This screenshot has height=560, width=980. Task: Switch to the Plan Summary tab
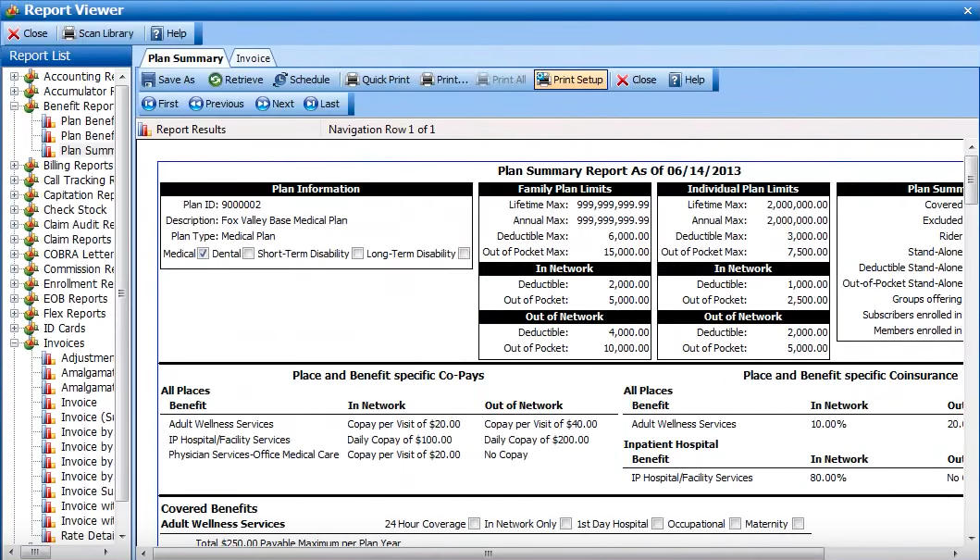185,58
